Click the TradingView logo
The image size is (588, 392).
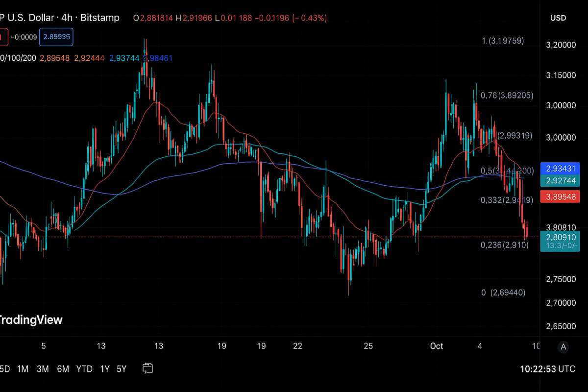pos(30,320)
